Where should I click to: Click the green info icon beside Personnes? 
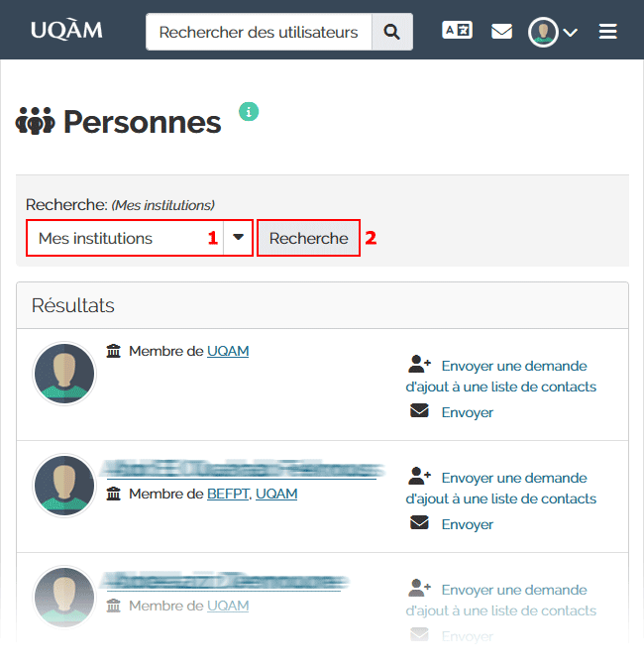249,111
